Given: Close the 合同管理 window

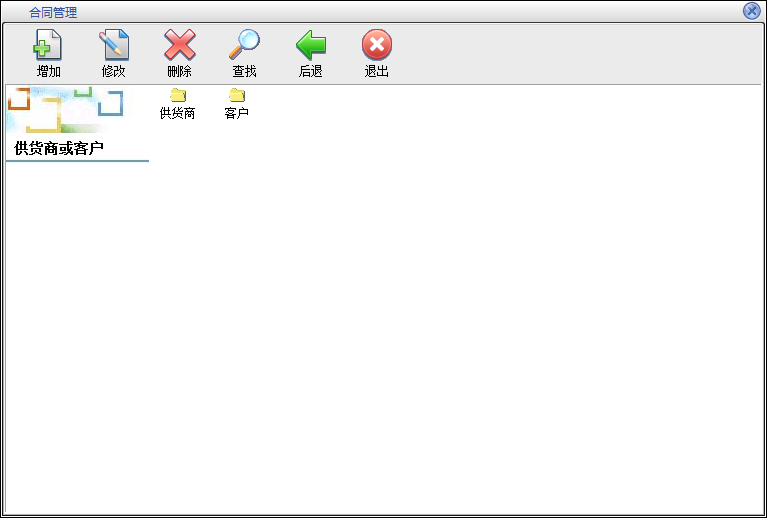Looking at the screenshot, I should click(x=751, y=11).
